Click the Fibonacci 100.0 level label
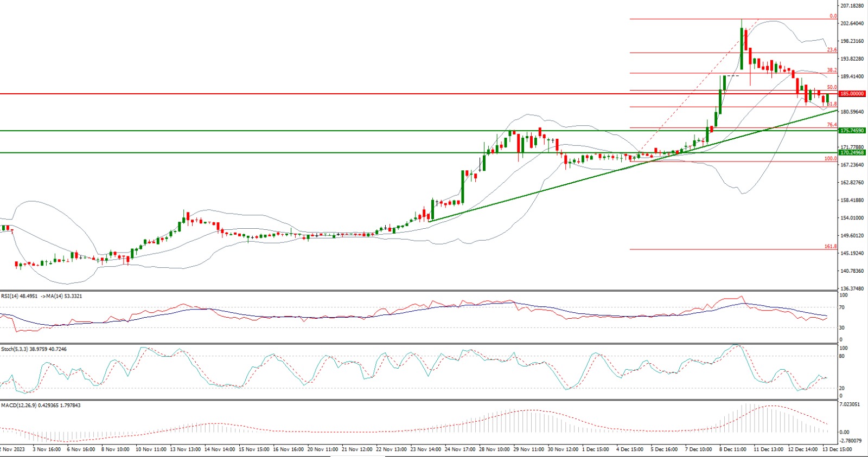Image resolution: width=868 pixels, height=457 pixels. click(x=830, y=159)
